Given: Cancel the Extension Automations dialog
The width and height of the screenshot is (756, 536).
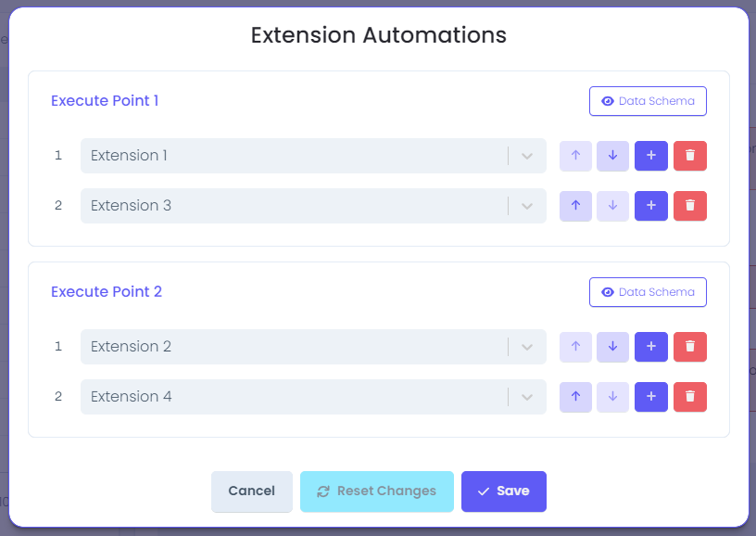Looking at the screenshot, I should pos(252,491).
